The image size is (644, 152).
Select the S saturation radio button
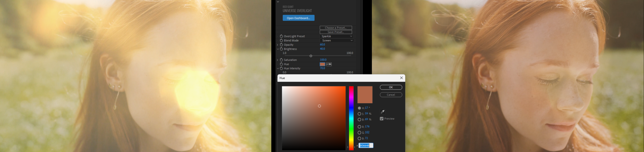[359, 114]
